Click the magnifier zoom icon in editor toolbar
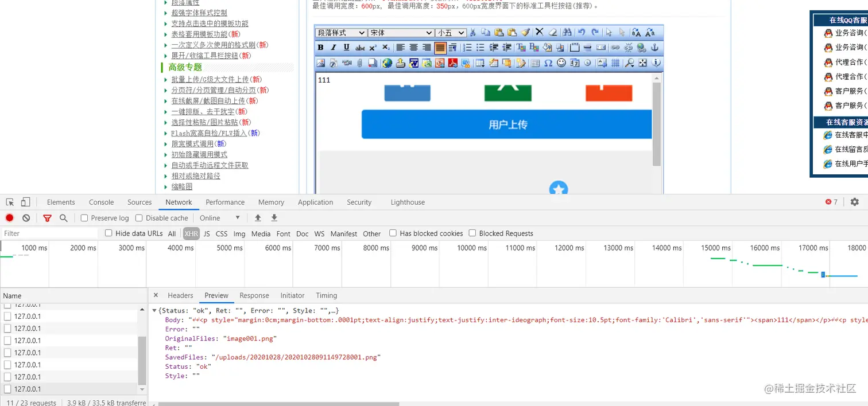 630,63
